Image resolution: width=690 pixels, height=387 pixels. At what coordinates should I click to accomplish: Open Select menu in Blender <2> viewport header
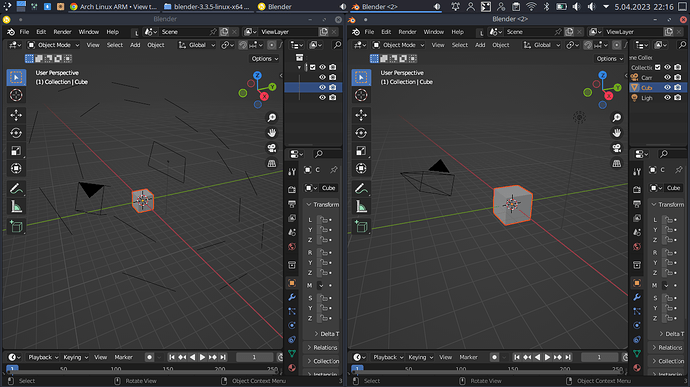click(460, 45)
